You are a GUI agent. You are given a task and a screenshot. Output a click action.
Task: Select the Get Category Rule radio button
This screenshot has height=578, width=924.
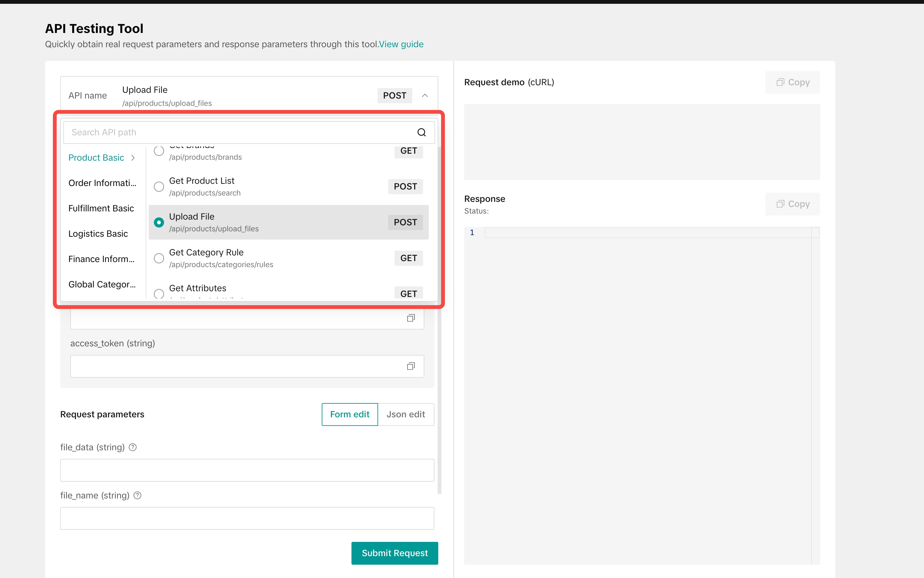159,258
